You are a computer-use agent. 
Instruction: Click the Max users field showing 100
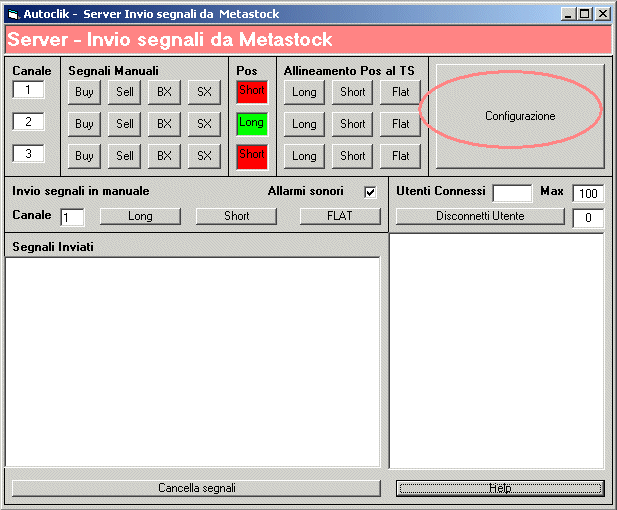click(x=588, y=193)
